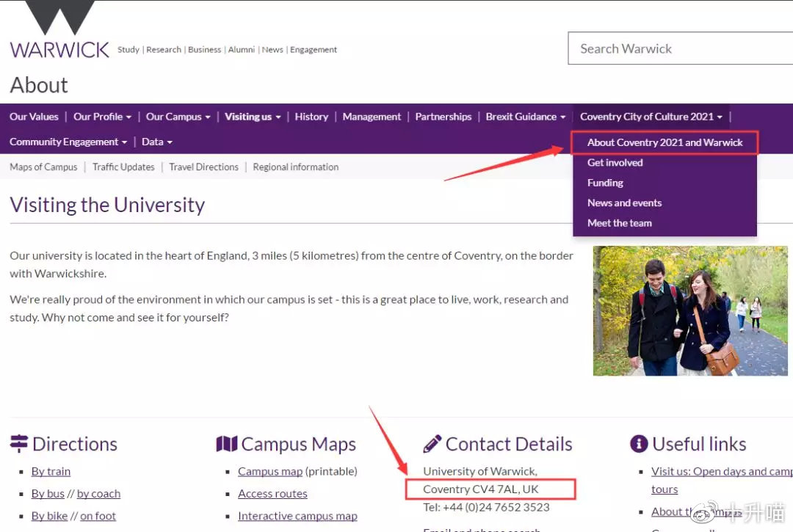
Task: Expand the Community Engagement dropdown
Action: [x=68, y=142]
